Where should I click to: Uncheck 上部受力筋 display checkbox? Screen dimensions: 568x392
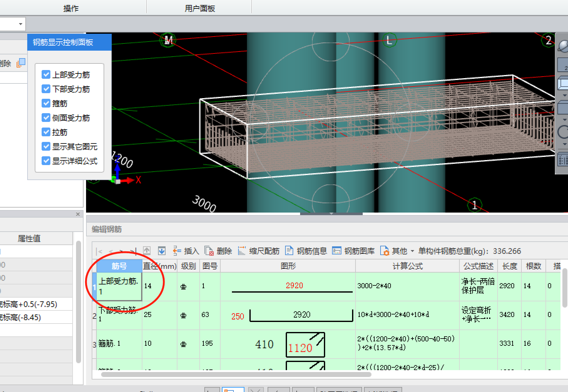(x=46, y=74)
